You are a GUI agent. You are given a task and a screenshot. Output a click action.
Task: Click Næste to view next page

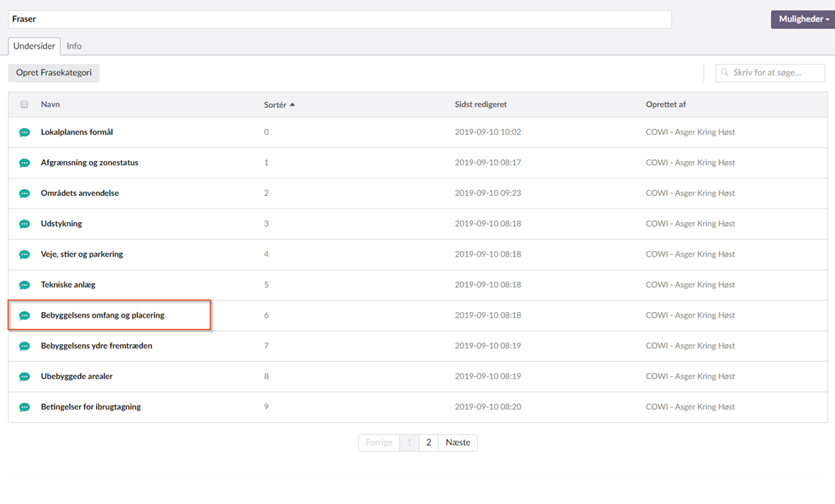pos(458,443)
